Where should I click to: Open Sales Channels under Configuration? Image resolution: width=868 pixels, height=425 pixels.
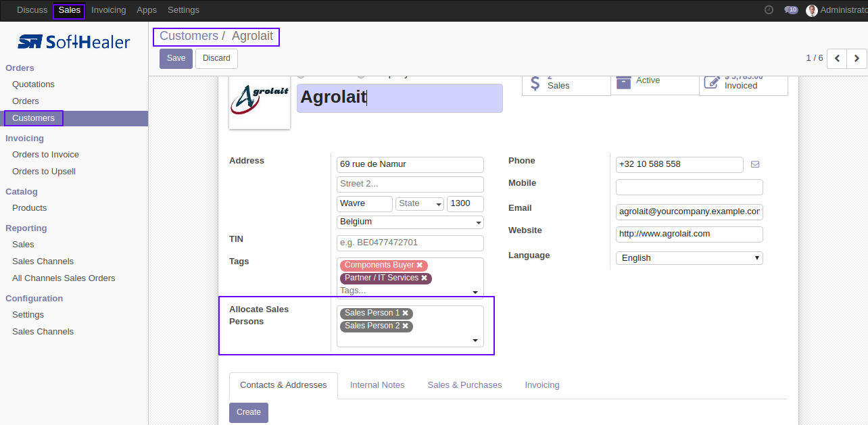click(x=43, y=332)
